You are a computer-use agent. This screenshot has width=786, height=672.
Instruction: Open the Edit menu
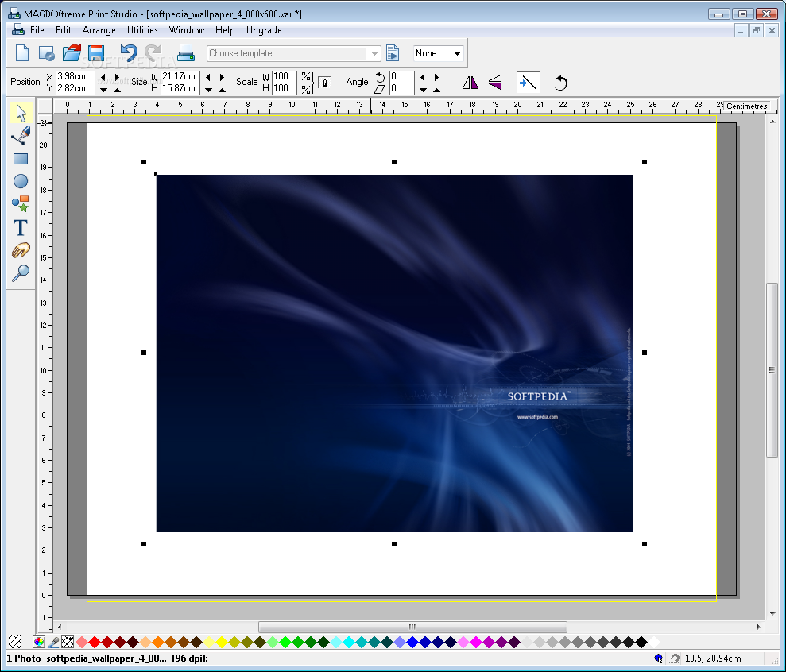[63, 30]
